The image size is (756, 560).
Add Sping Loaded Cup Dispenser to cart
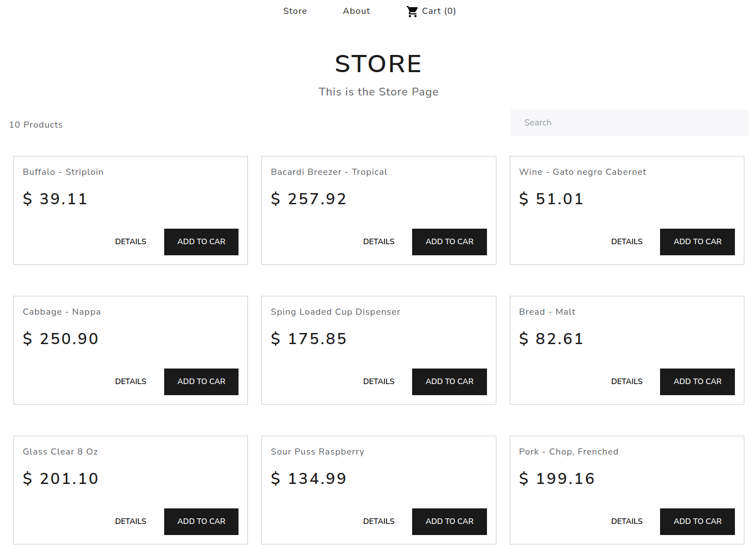coord(449,382)
